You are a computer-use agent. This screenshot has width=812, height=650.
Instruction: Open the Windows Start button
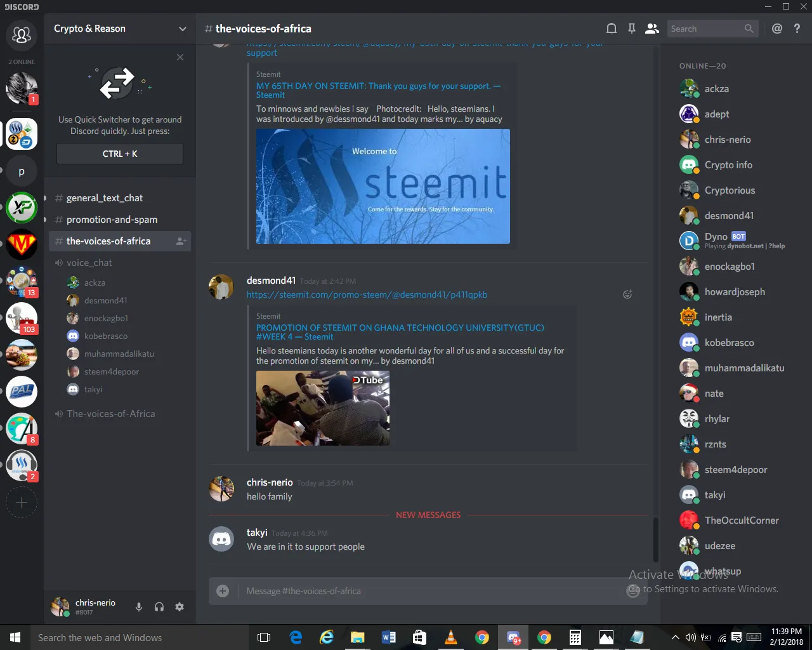point(15,637)
